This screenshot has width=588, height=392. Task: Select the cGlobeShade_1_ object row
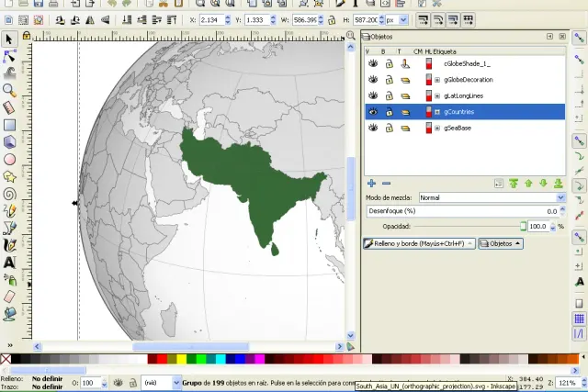tap(465, 63)
